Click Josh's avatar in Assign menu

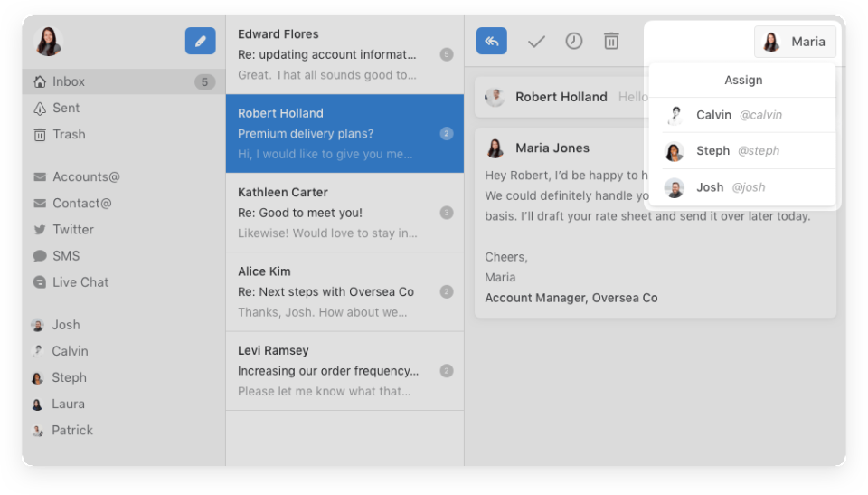pyautogui.click(x=675, y=188)
